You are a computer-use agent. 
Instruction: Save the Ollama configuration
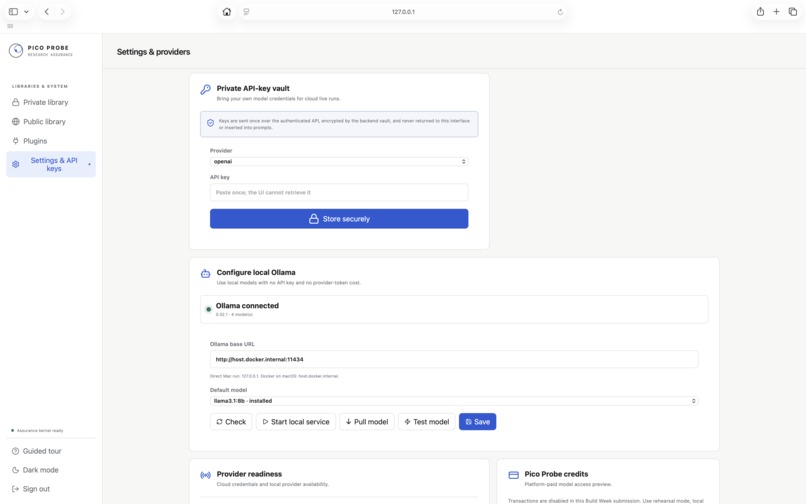point(478,422)
